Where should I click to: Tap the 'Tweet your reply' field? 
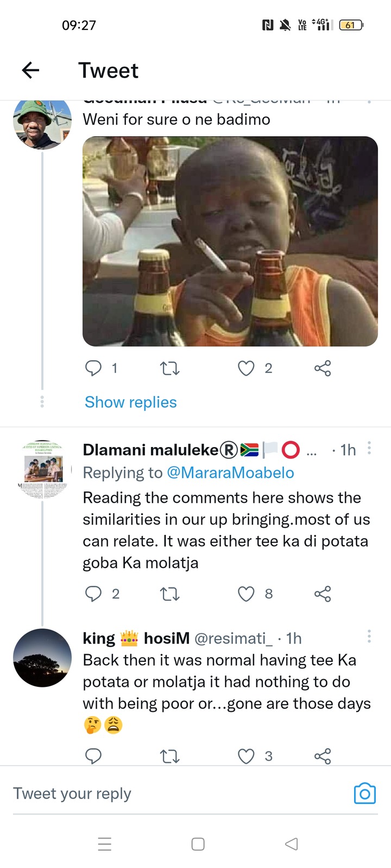tap(179, 794)
